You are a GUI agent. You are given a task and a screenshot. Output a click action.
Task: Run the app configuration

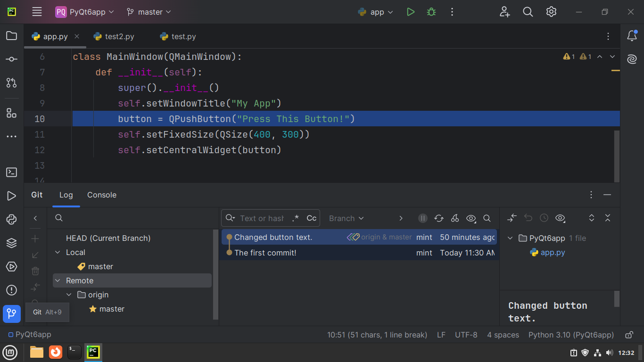(x=411, y=12)
